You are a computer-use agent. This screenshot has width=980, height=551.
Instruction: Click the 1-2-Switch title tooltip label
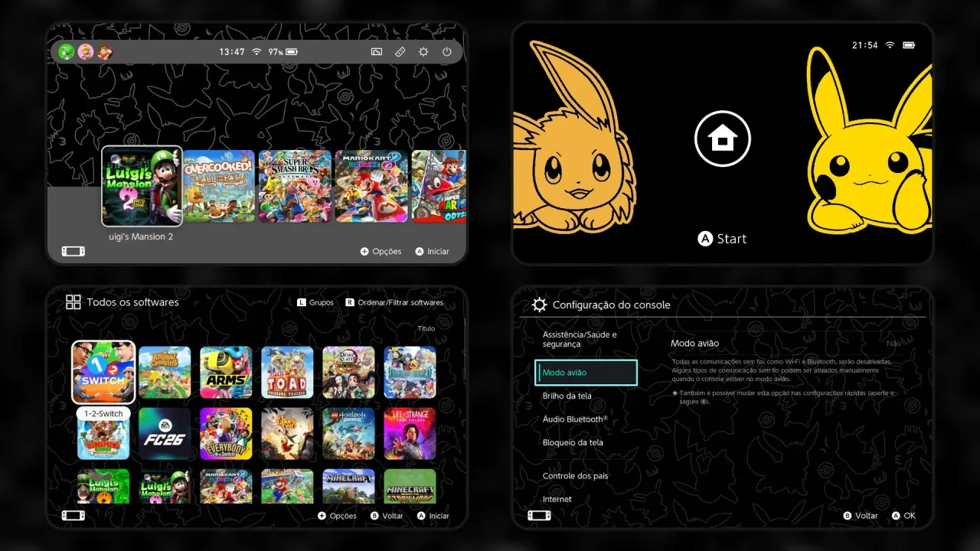point(103,413)
